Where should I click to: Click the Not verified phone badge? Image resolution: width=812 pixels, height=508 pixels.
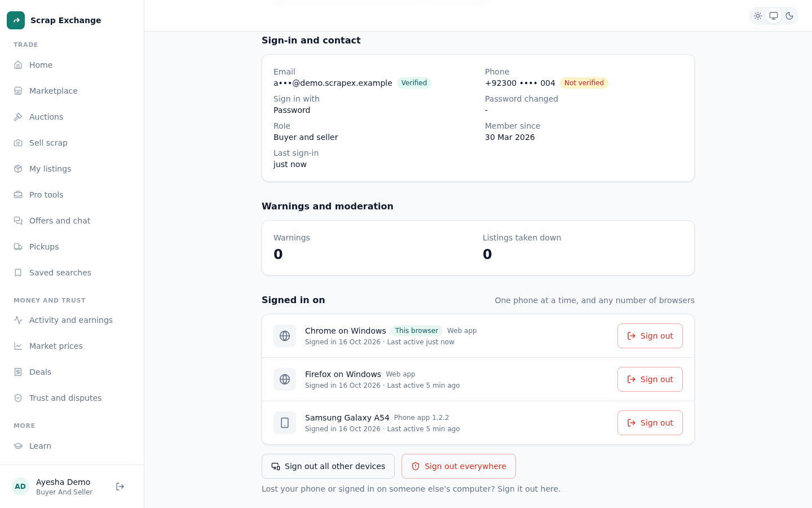pyautogui.click(x=584, y=83)
